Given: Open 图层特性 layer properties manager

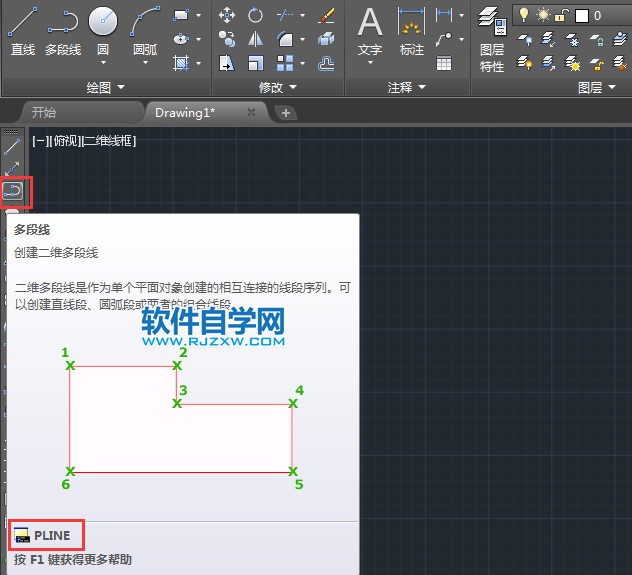Looking at the screenshot, I should [491, 38].
